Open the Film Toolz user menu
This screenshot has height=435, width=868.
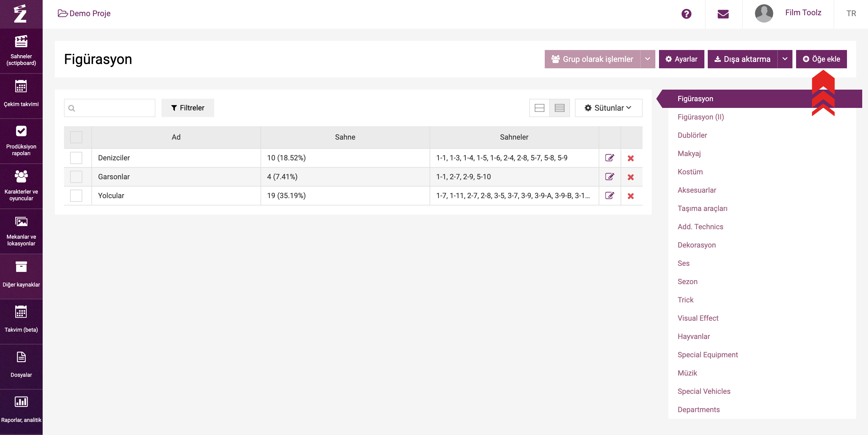tap(803, 13)
